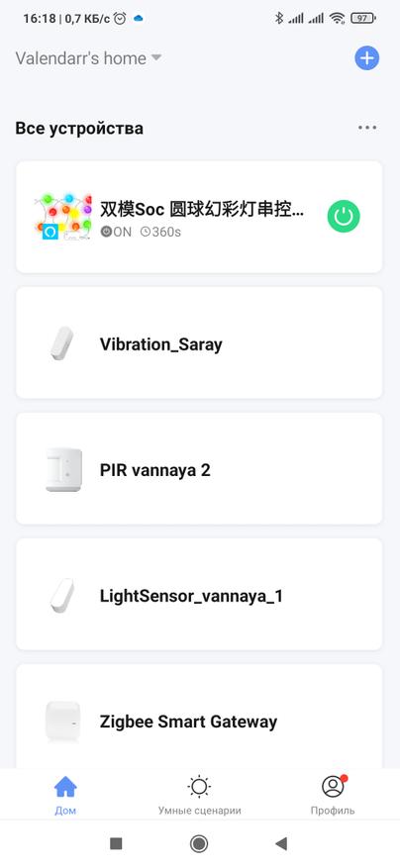Image resolution: width=400 pixels, height=868 pixels.
Task: Open Zigbee Smart Gateway device
Action: [199, 717]
